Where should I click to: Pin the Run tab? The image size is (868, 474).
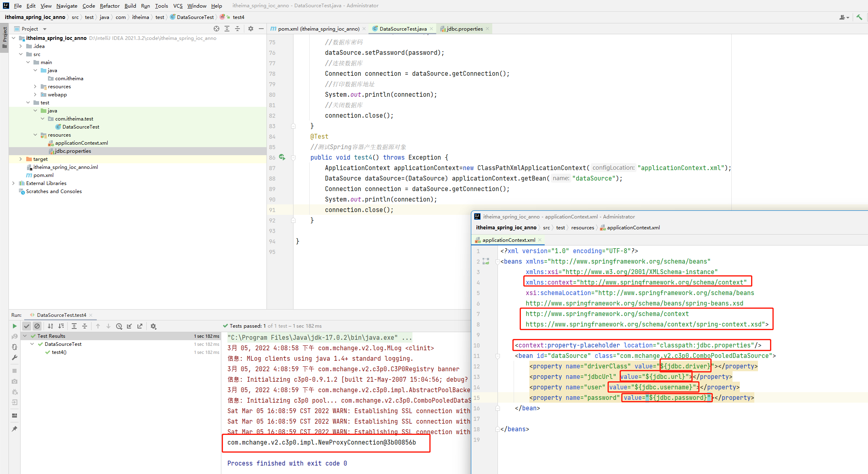pyautogui.click(x=15, y=428)
